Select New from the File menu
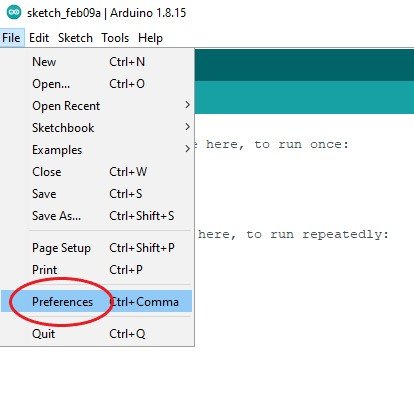The height and width of the screenshot is (418, 414). click(97, 62)
